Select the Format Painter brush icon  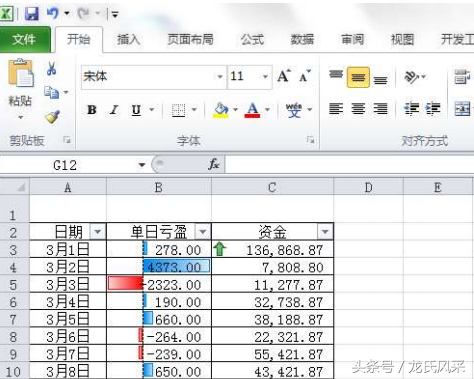[x=52, y=117]
